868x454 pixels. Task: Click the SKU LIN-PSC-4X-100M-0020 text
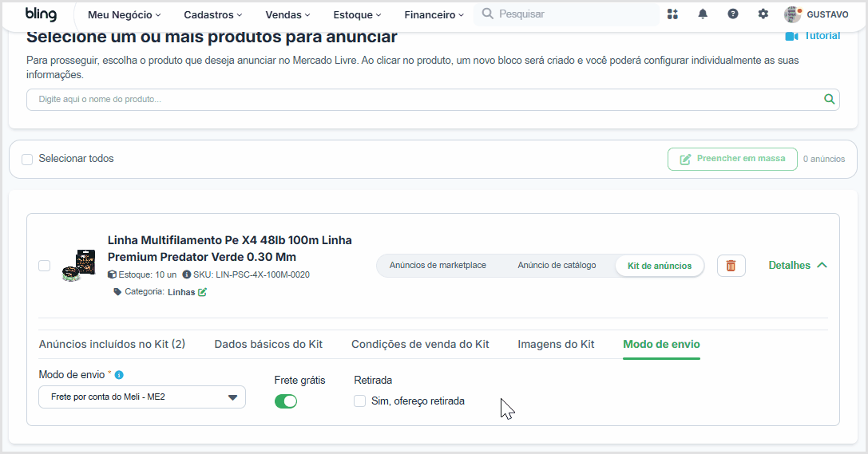(252, 274)
